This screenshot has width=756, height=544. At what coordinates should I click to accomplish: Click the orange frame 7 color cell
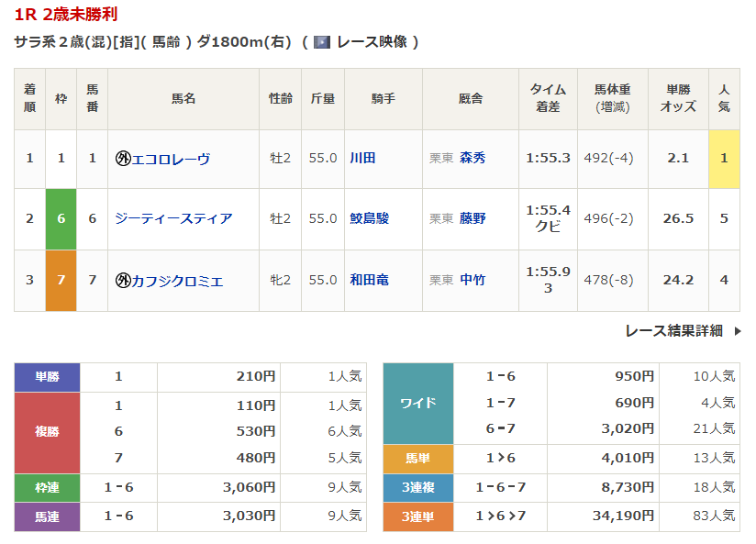tap(61, 281)
